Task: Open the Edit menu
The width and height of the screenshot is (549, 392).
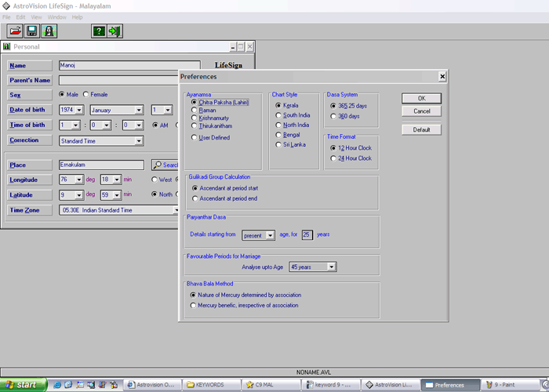Action: coord(20,16)
